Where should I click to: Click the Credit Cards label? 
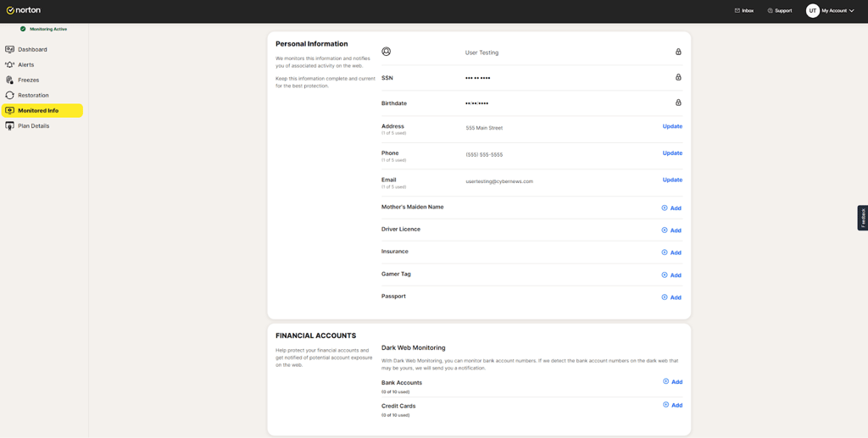(398, 406)
